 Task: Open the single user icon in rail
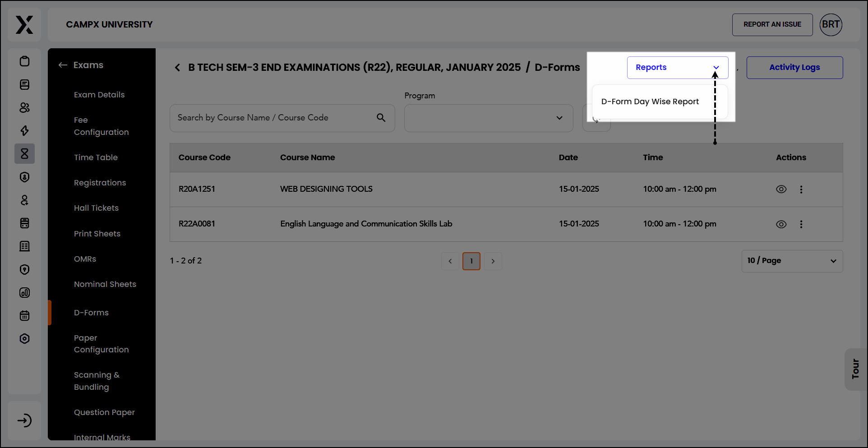click(25, 200)
